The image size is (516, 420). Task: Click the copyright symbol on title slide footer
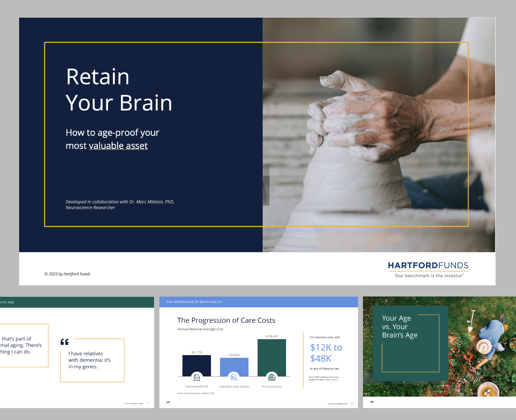46,274
